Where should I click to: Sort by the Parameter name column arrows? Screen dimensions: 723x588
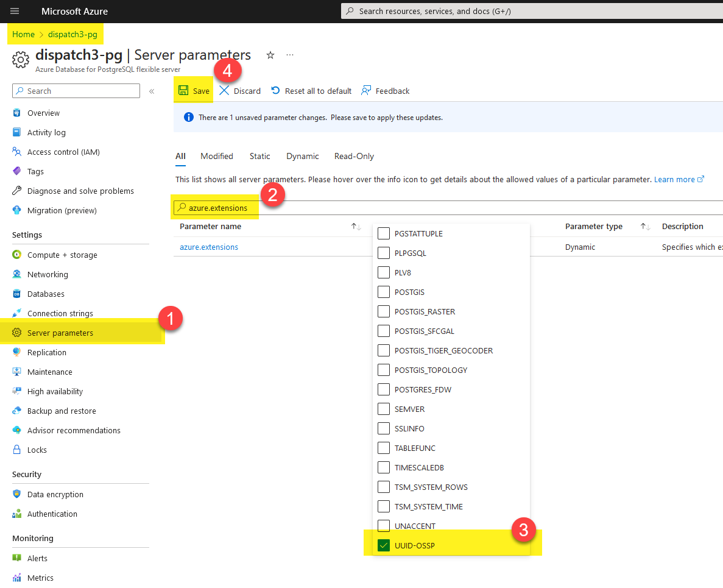[x=356, y=227]
